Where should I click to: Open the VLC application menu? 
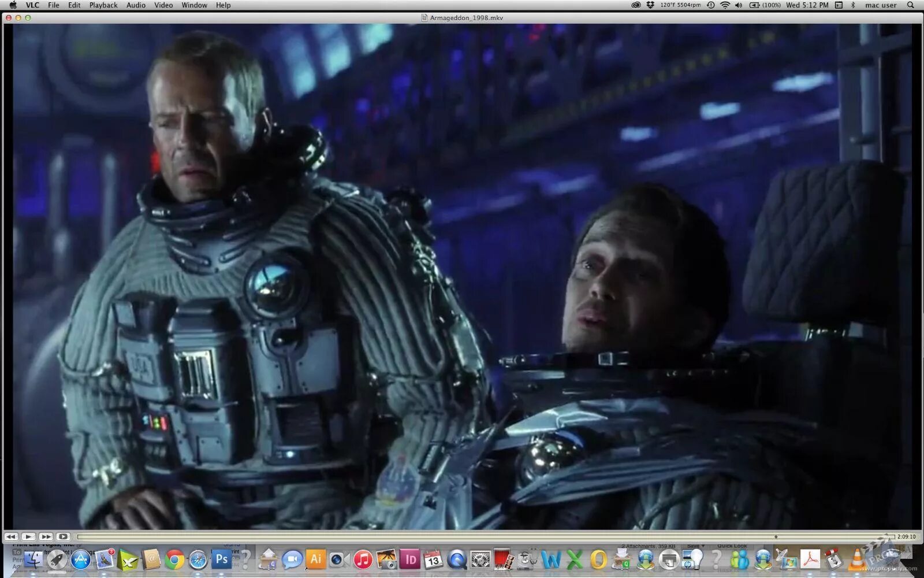click(x=32, y=5)
